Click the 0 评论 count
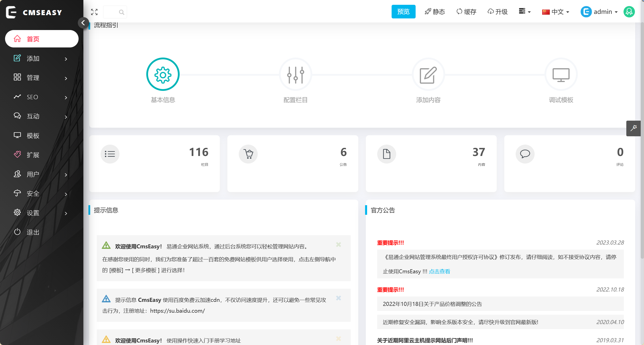The height and width of the screenshot is (345, 644). tap(620, 152)
